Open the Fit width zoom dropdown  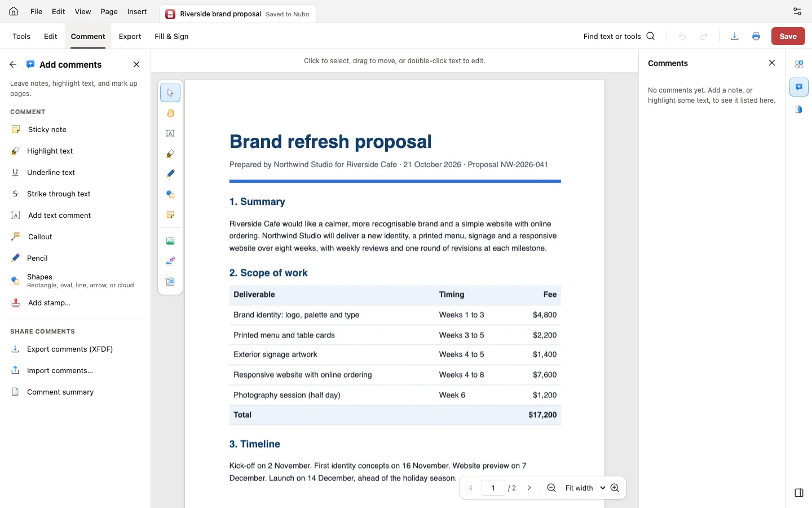[585, 488]
